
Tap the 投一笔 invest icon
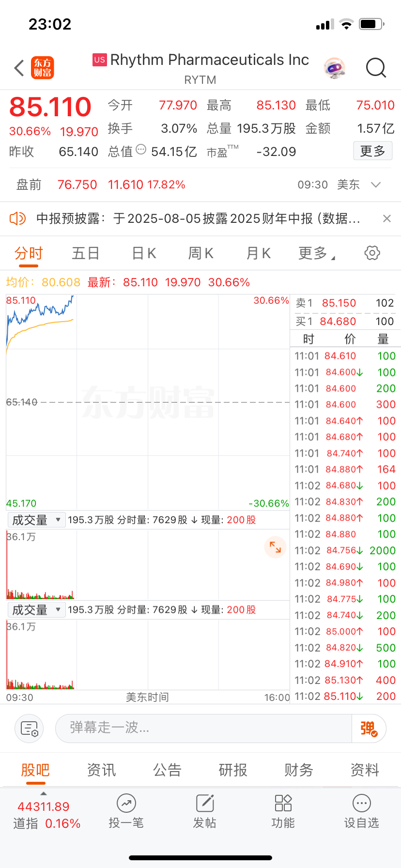[126, 811]
